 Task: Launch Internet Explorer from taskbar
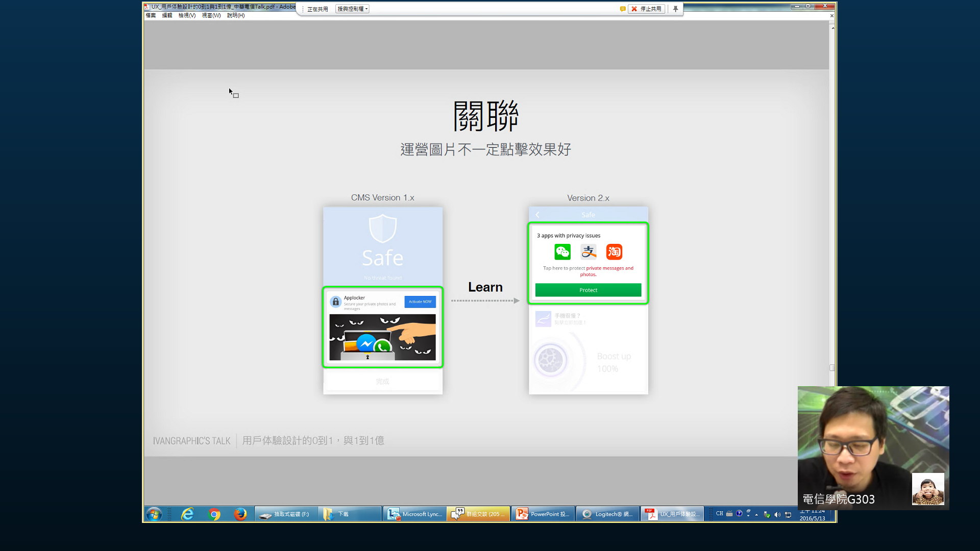(x=187, y=514)
